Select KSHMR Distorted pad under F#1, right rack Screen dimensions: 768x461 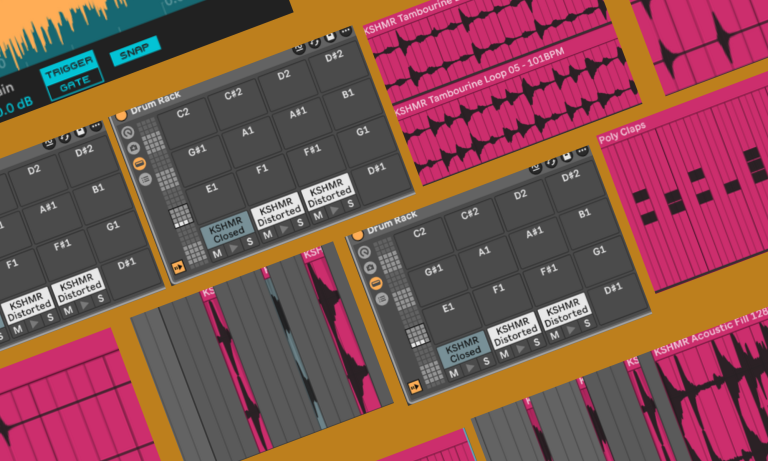(564, 312)
